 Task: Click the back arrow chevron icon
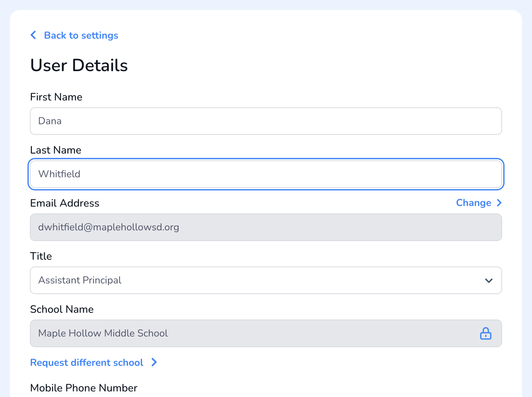33,35
